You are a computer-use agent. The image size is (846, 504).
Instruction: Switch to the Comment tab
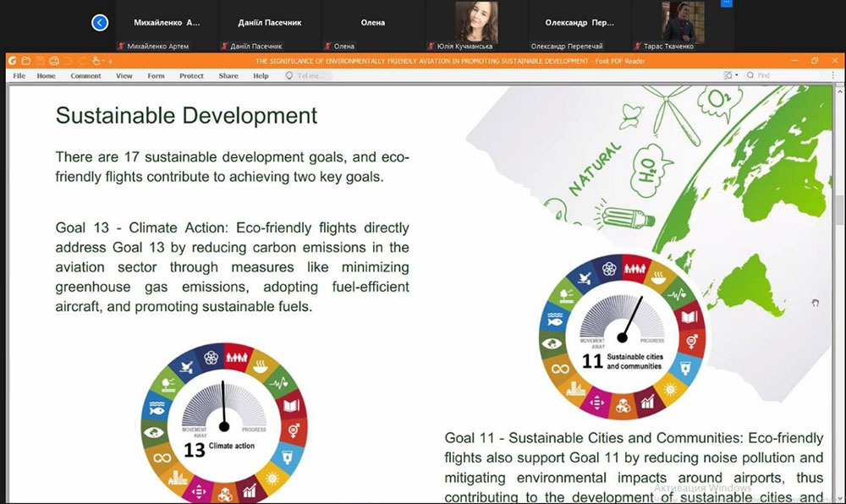85,76
